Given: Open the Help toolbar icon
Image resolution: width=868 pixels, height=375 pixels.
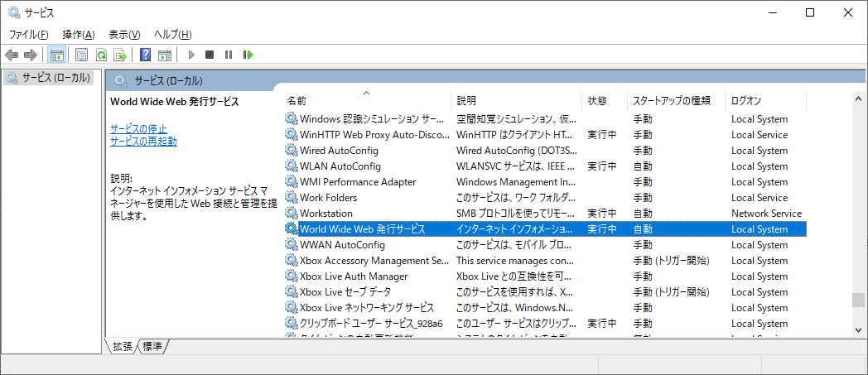Looking at the screenshot, I should point(146,55).
